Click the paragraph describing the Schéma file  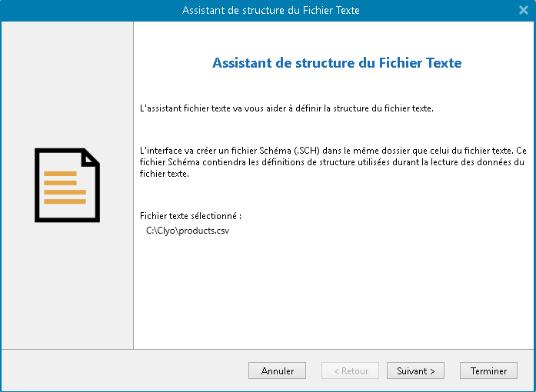(x=331, y=162)
